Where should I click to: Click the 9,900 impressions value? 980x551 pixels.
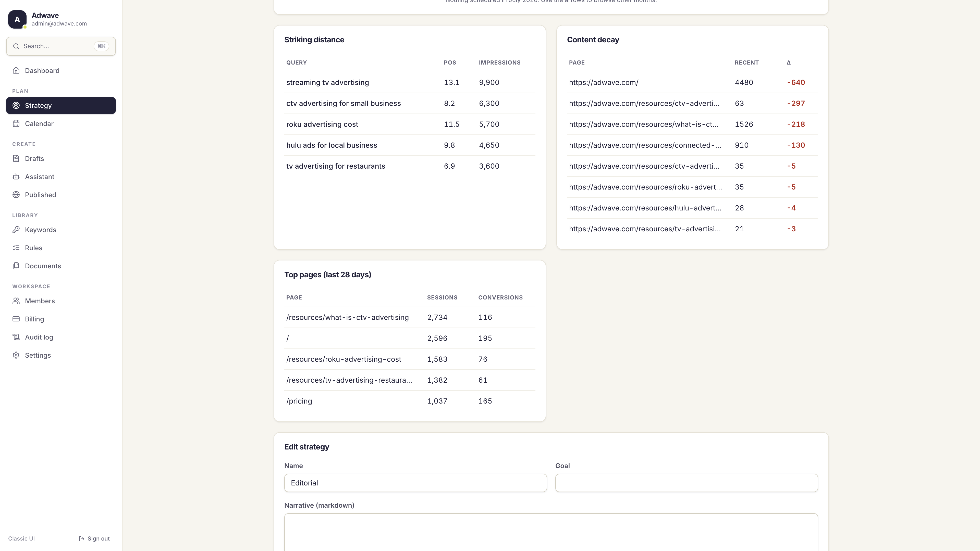coord(489,82)
